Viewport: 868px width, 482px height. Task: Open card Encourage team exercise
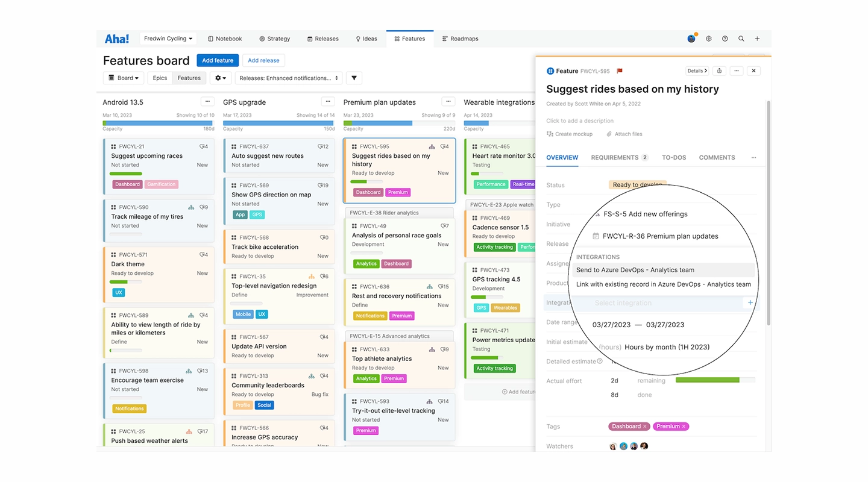point(159,390)
